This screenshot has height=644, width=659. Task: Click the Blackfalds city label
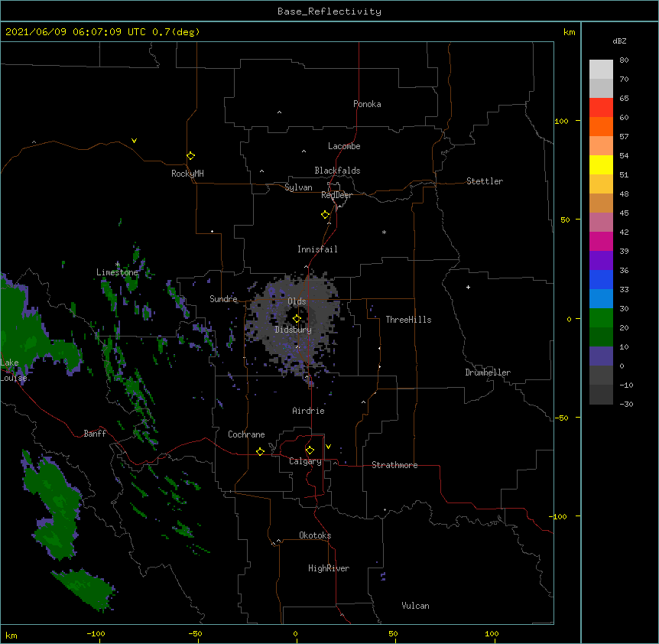pyautogui.click(x=337, y=171)
